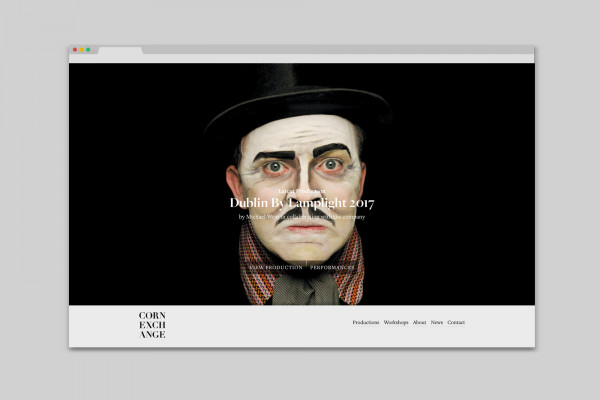The width and height of the screenshot is (600, 400).
Task: Click the browser toolbar strip below the tab
Action: click(300, 58)
